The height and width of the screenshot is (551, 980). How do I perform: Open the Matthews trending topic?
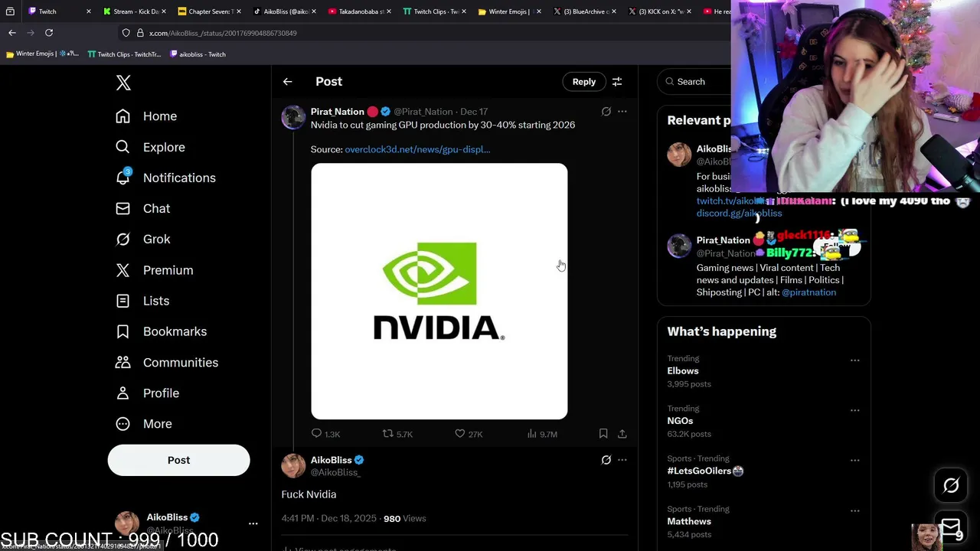tap(689, 522)
